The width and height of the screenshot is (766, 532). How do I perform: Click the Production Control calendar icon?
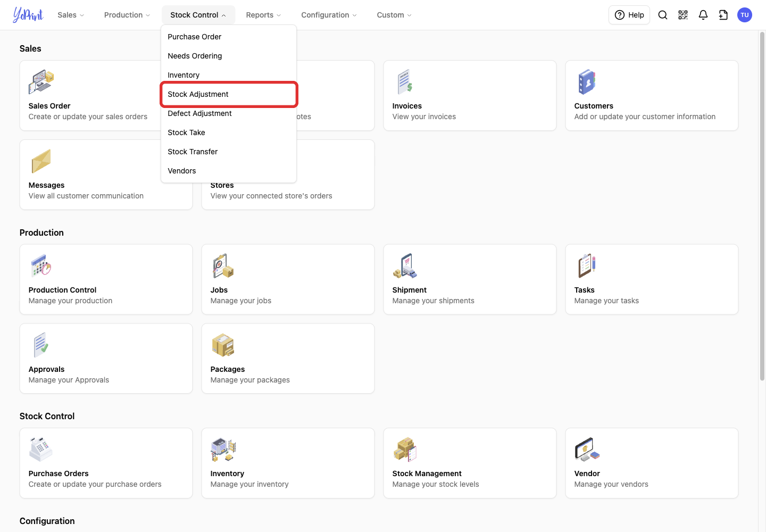41,266
